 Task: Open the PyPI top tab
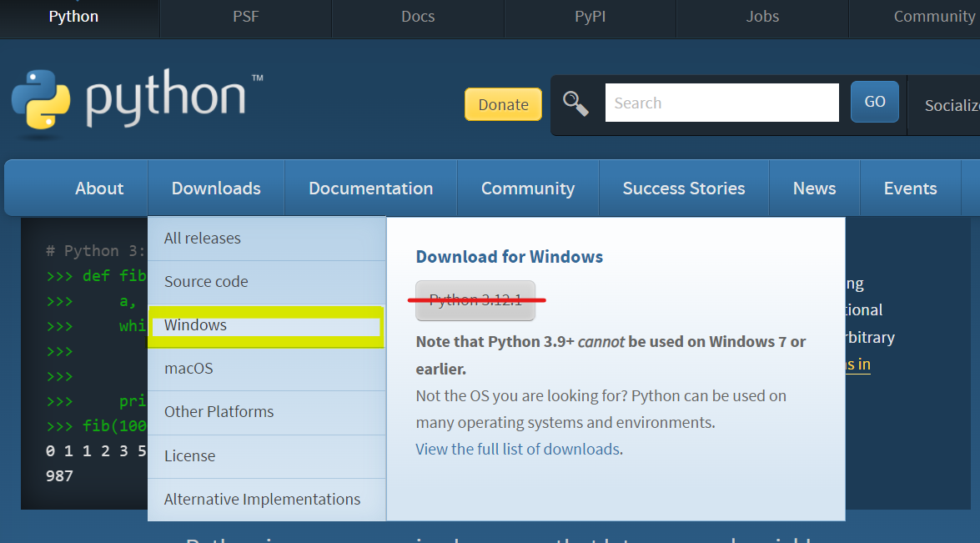pos(590,17)
